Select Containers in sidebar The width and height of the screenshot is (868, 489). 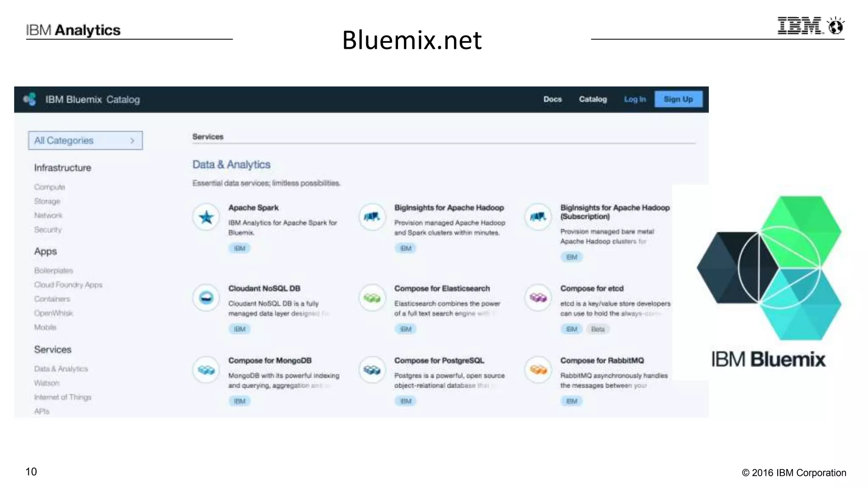click(52, 299)
